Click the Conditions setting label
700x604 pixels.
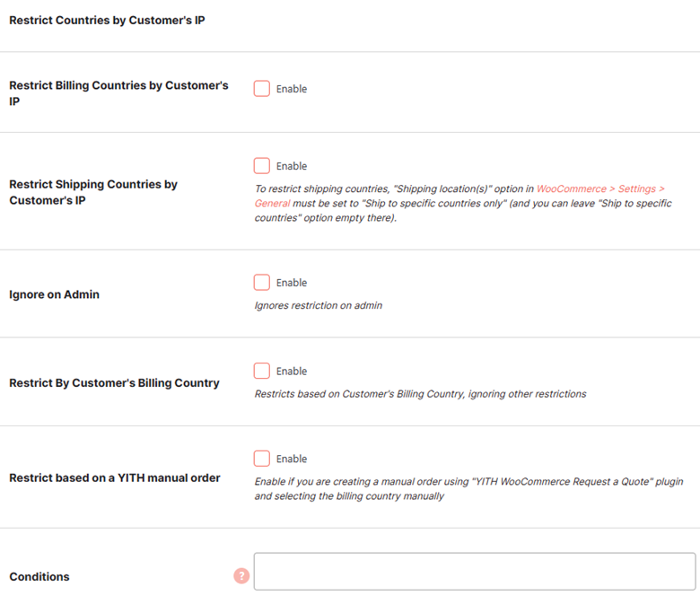click(39, 577)
